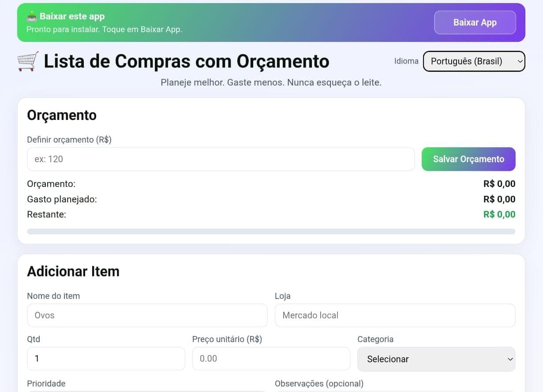
Task: Select the Loja field showing Mercado local
Action: [x=395, y=315]
